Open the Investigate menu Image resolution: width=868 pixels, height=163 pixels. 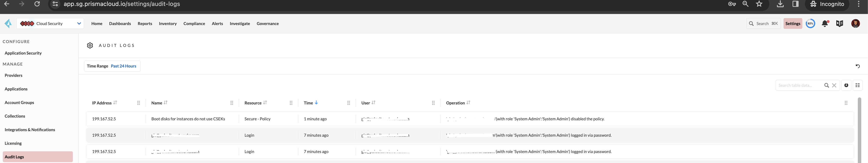[x=239, y=24]
